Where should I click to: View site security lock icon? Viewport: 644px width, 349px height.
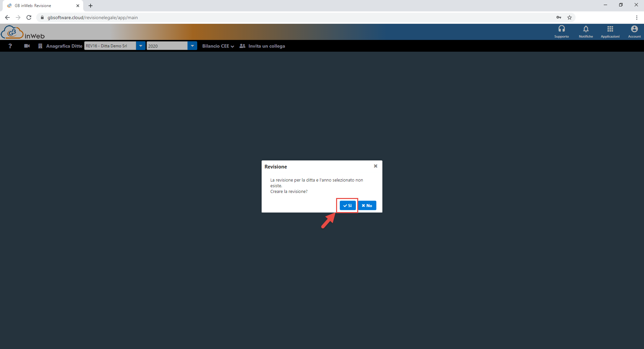(x=42, y=17)
